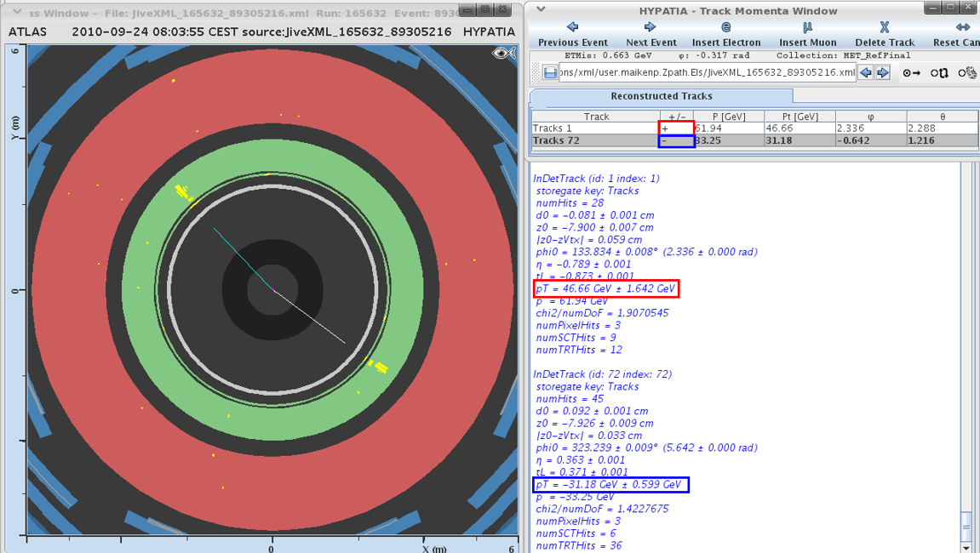Select the circle-with-arrow mode icon
Screen dimensions: 980x553
click(911, 73)
